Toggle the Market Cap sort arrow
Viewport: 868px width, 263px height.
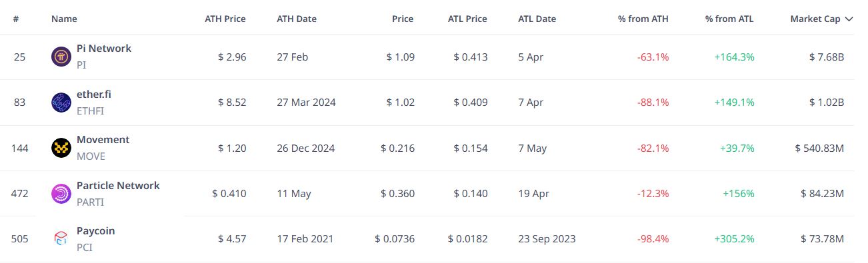pyautogui.click(x=849, y=19)
